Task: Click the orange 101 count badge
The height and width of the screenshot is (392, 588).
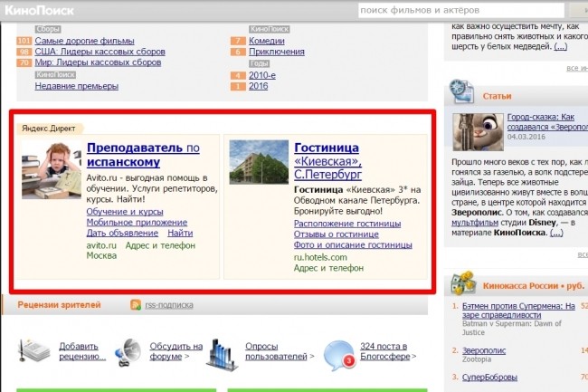Action: (x=24, y=41)
